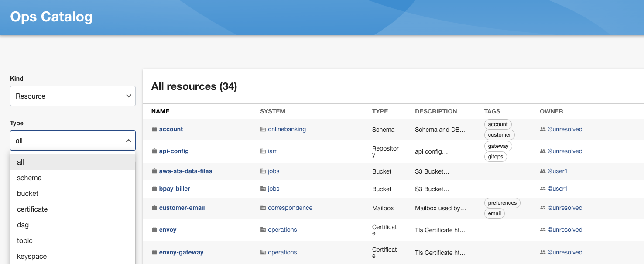The width and height of the screenshot is (644, 264).
Task: Open the account resource link
Action: point(171,129)
